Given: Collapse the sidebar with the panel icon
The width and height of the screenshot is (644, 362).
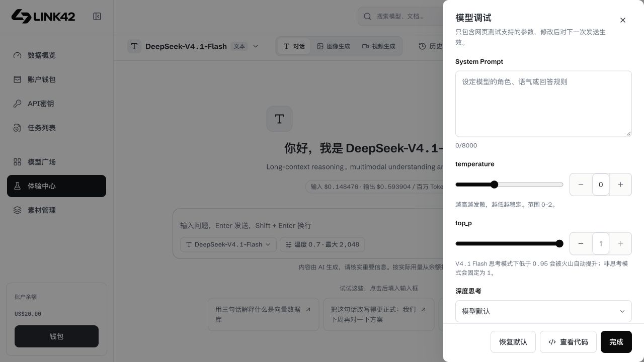Looking at the screenshot, I should pos(97,17).
